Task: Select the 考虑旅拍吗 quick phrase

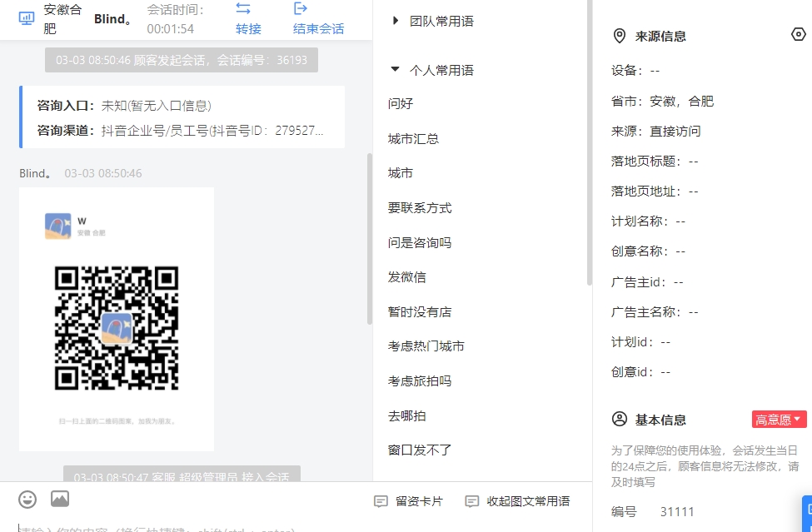Action: click(x=420, y=381)
